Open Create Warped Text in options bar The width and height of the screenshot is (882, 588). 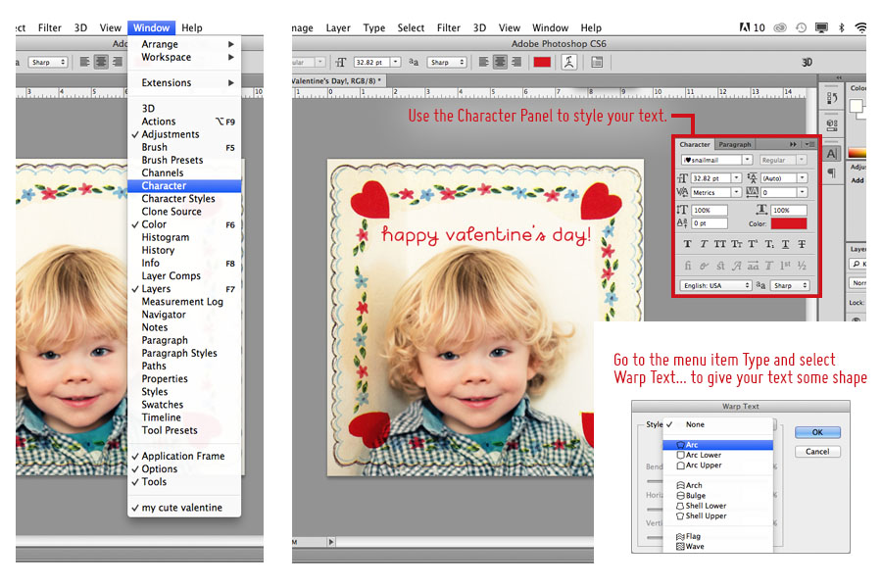pos(568,62)
